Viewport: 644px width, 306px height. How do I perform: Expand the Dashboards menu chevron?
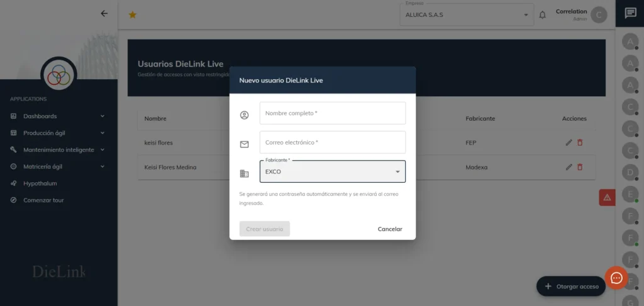coord(103,116)
